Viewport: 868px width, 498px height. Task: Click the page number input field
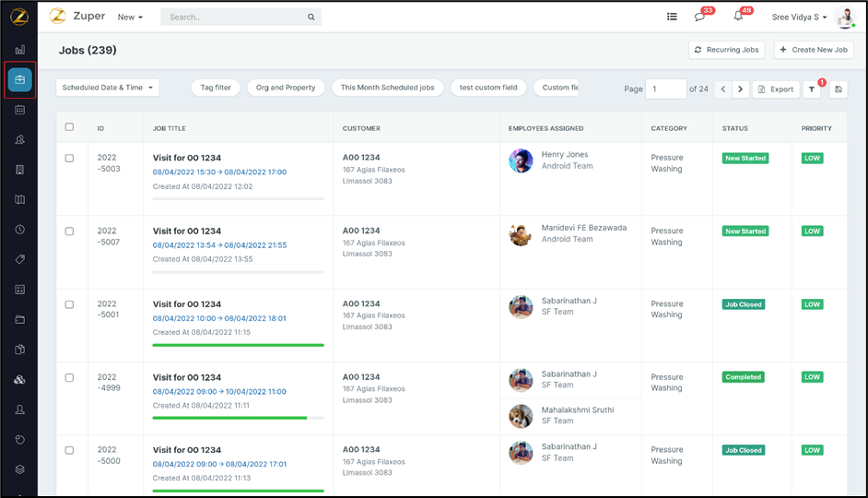tap(665, 89)
